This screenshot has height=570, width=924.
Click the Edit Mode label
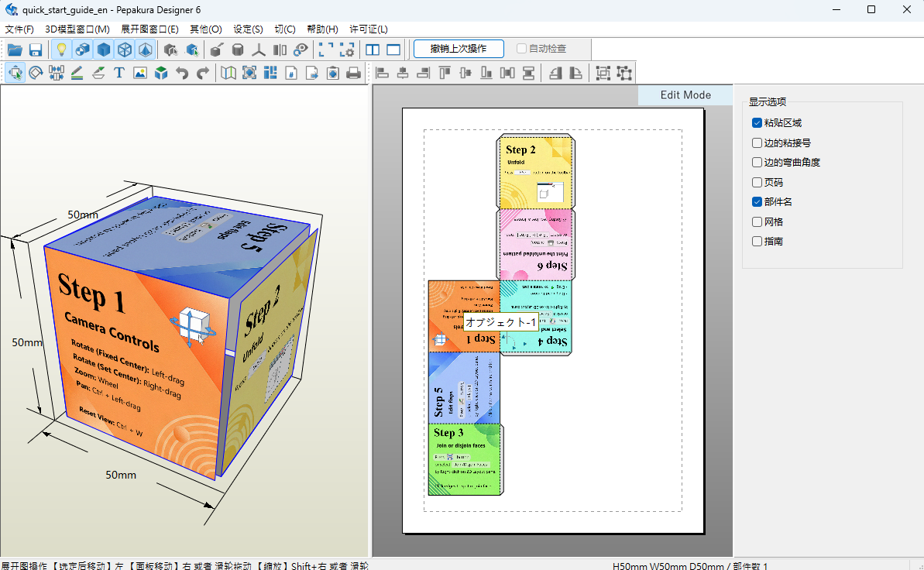pos(685,95)
